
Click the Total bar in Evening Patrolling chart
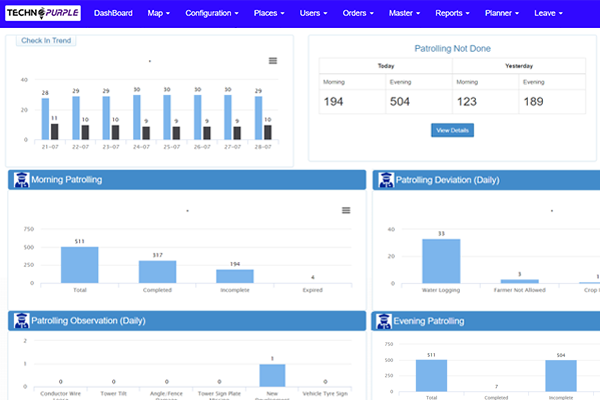(x=431, y=376)
